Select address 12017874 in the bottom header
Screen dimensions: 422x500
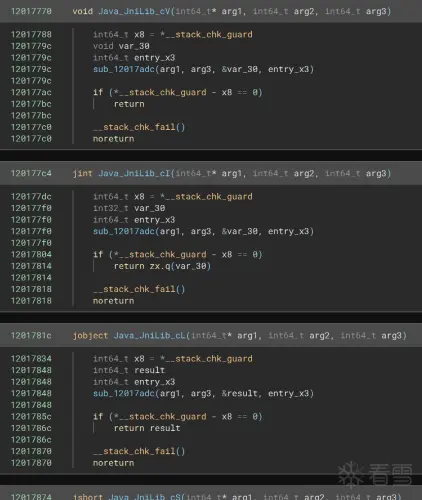click(31, 497)
